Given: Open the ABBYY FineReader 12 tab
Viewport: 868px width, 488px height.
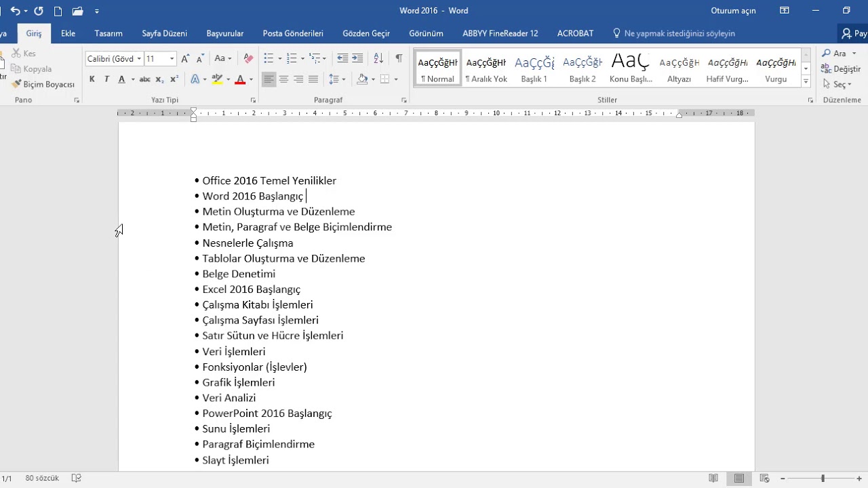Looking at the screenshot, I should coord(500,33).
